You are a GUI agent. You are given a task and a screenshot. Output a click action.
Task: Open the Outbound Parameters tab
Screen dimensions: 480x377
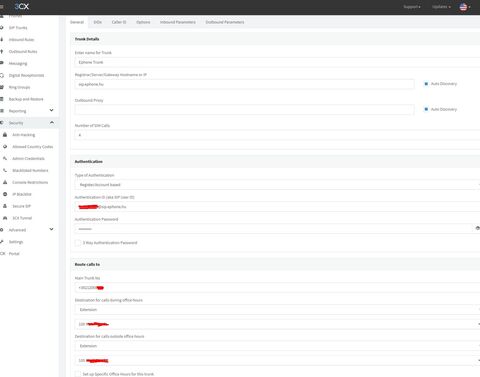pyautogui.click(x=225, y=22)
